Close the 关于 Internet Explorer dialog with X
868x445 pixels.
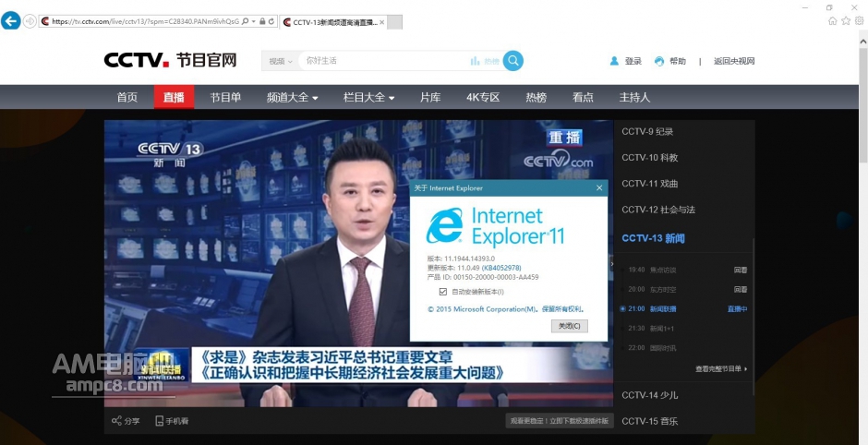point(599,188)
